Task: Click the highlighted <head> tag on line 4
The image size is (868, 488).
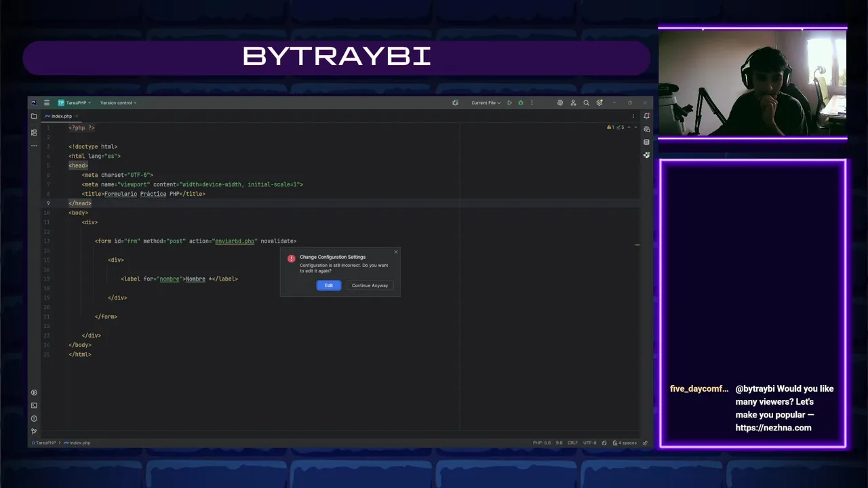Action: pyautogui.click(x=78, y=165)
